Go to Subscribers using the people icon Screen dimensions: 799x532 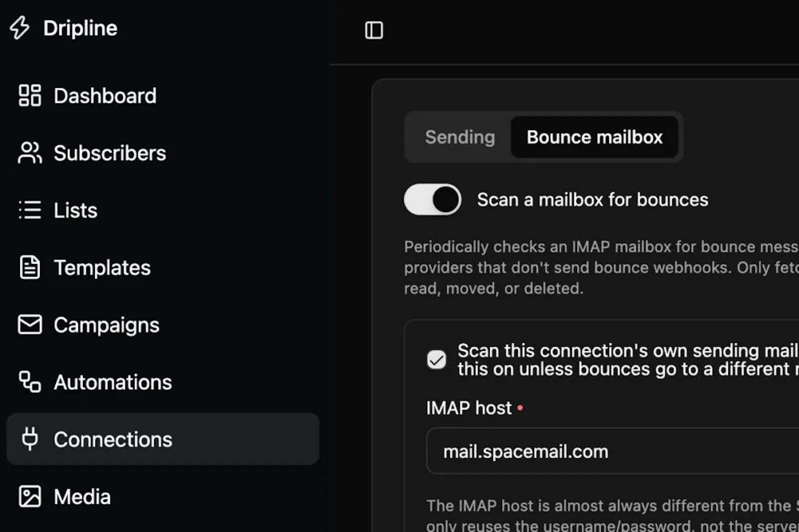(30, 153)
